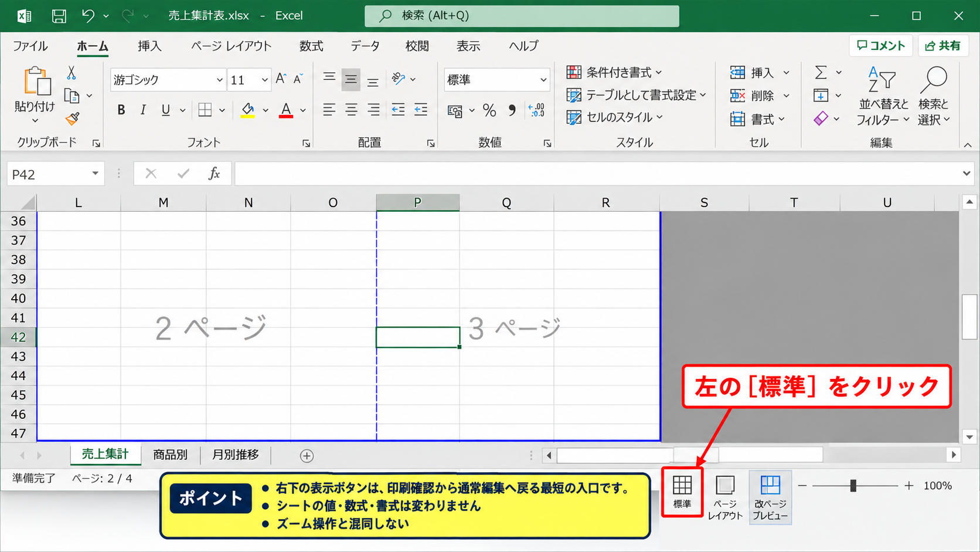Click the search box 検索 (Alt+Q)
980x552 pixels.
[522, 16]
